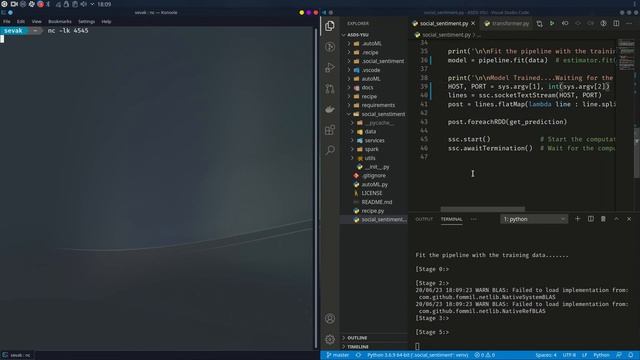Click LF end of line in status bar
This screenshot has width=640, height=360.
coord(584,355)
